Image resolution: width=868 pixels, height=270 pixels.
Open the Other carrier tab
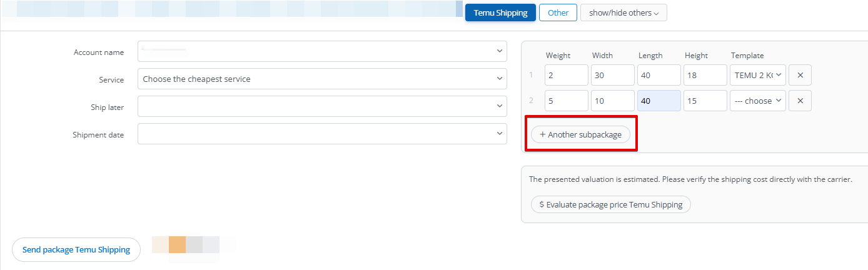[x=558, y=13]
